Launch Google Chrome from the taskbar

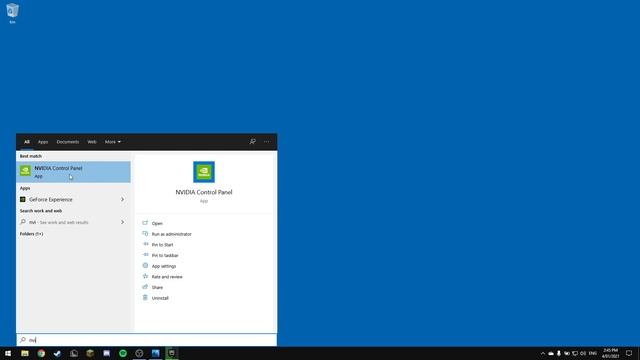[41, 353]
